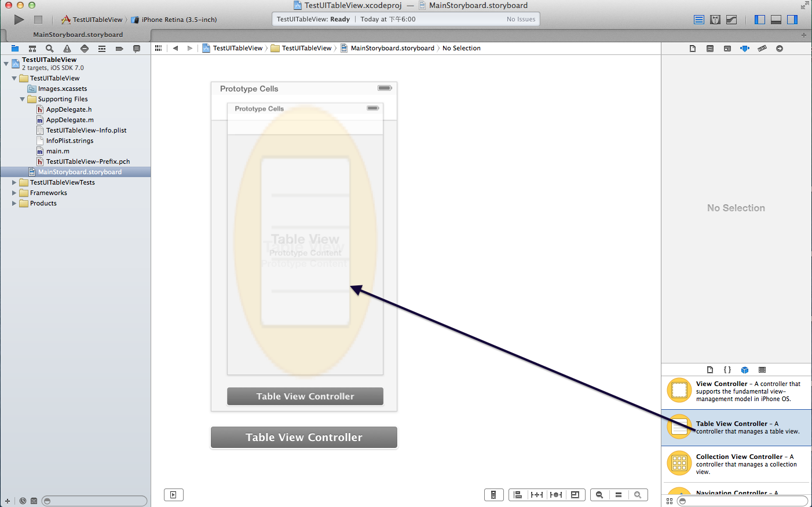The height and width of the screenshot is (507, 812).
Task: Zoom in the storyboard canvas
Action: pos(638,495)
